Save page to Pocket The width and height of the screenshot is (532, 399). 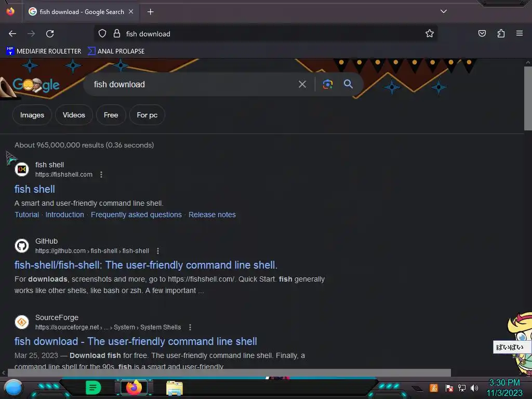point(482,33)
